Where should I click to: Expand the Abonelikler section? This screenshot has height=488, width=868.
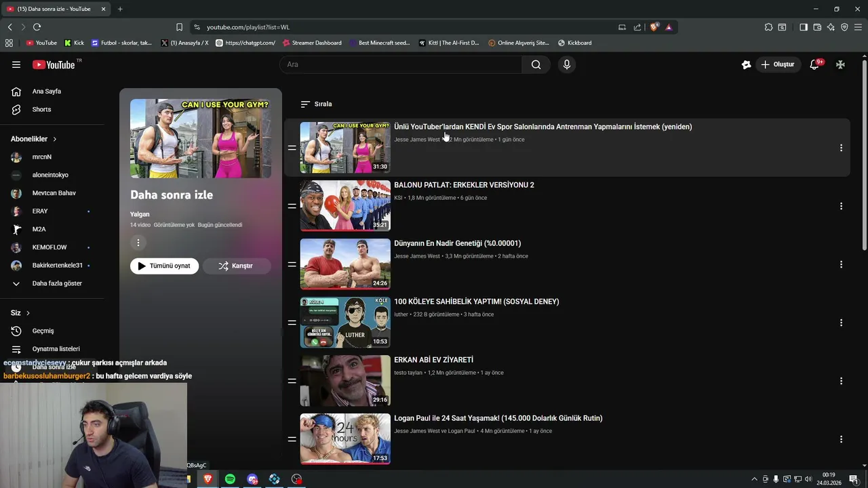point(34,139)
